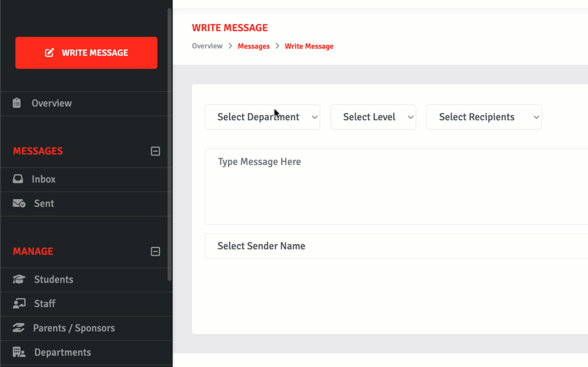Screen dimensions: 588x367
Task: Open Students management page
Action: tap(86, 280)
